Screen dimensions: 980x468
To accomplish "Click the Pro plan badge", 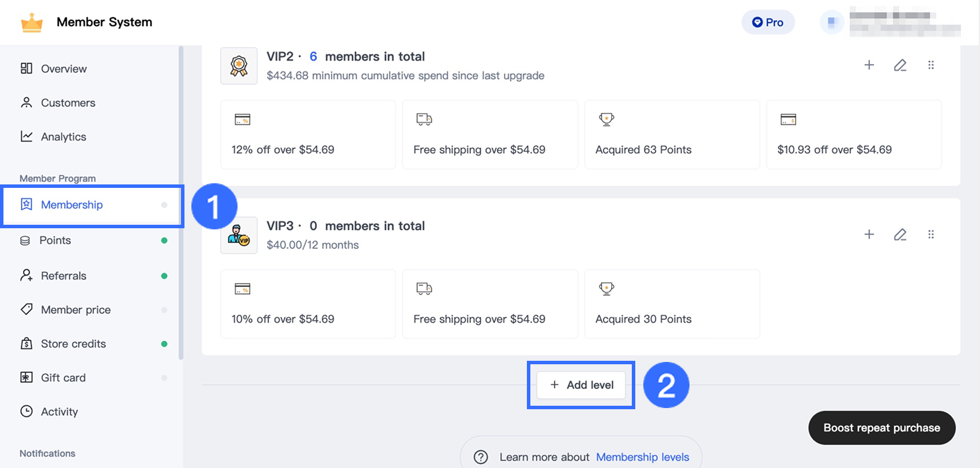I will 768,22.
